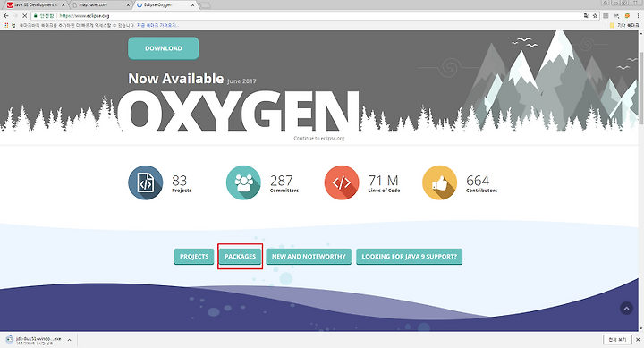Close the Eclipse Oxygen tab
The width and height of the screenshot is (644, 348).
tap(192, 5)
